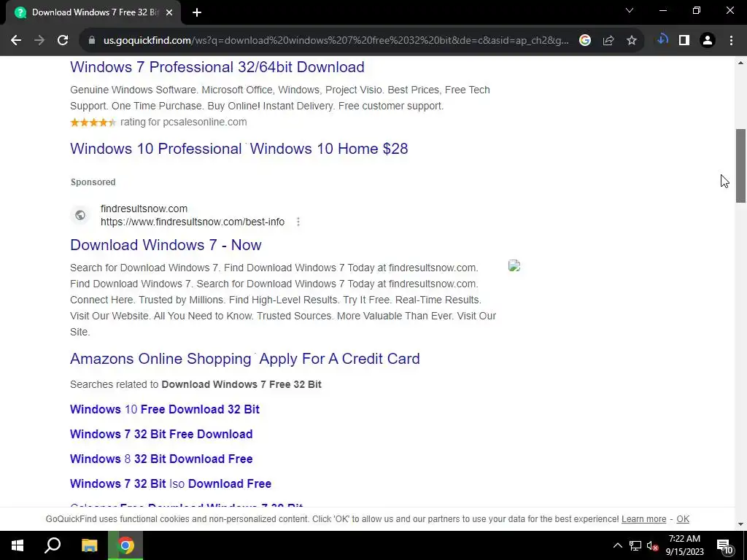Click the rating for pcsalesonline.com text
This screenshot has width=747, height=560.
click(183, 122)
